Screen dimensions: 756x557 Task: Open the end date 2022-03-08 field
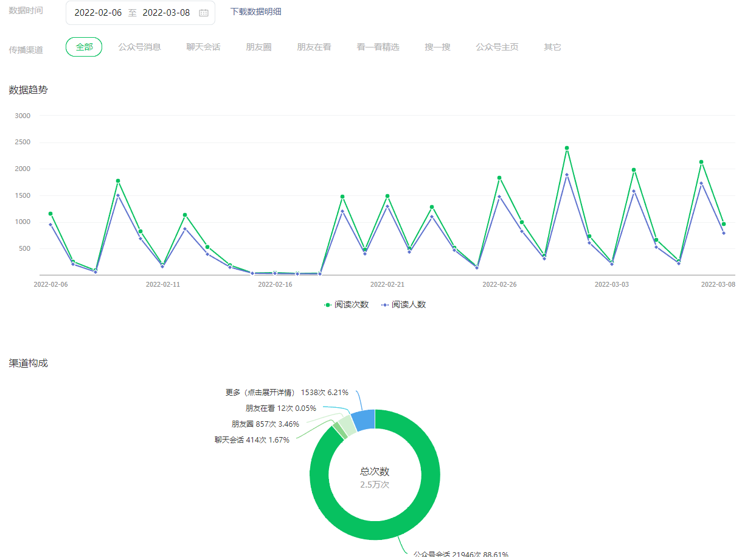point(166,13)
